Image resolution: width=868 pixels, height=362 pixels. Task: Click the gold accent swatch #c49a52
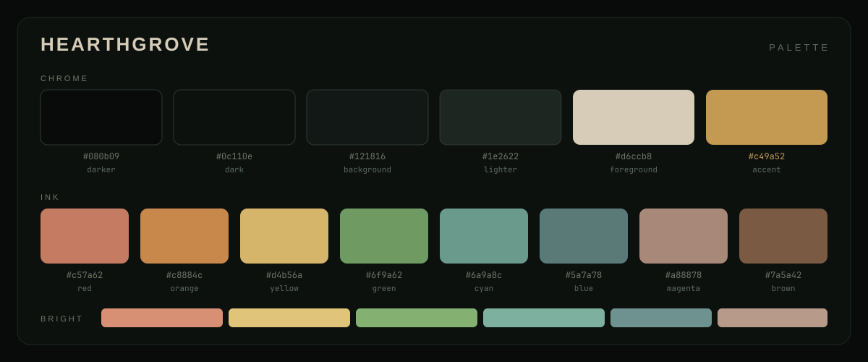(767, 117)
